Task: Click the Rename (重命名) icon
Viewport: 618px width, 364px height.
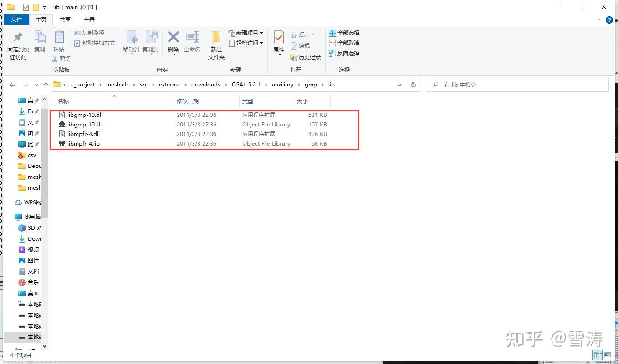Action: coord(193,37)
